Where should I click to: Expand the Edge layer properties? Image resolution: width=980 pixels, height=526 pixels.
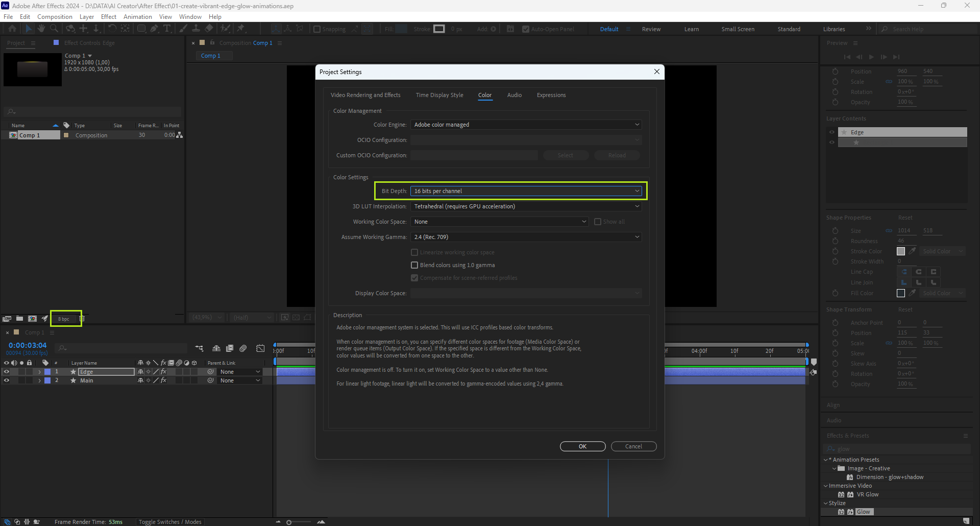(39, 372)
